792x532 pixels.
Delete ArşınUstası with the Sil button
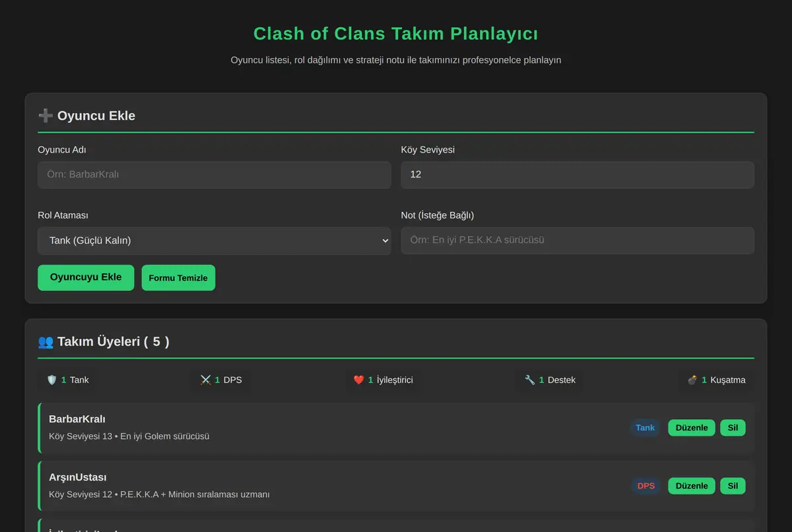[x=733, y=486]
